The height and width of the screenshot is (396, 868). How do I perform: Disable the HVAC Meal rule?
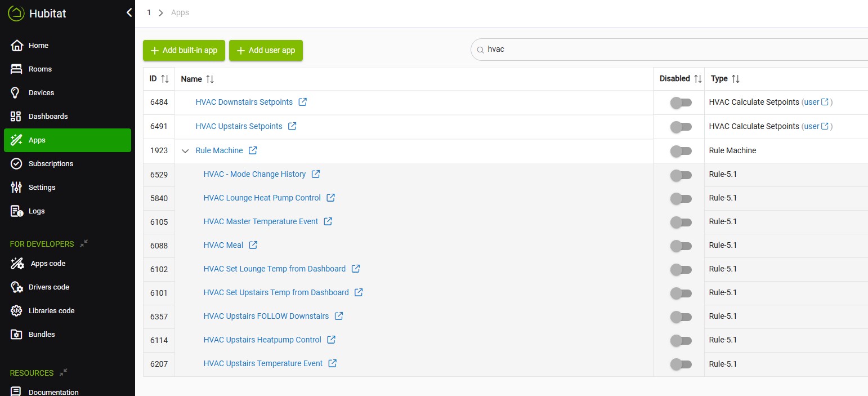pos(681,246)
